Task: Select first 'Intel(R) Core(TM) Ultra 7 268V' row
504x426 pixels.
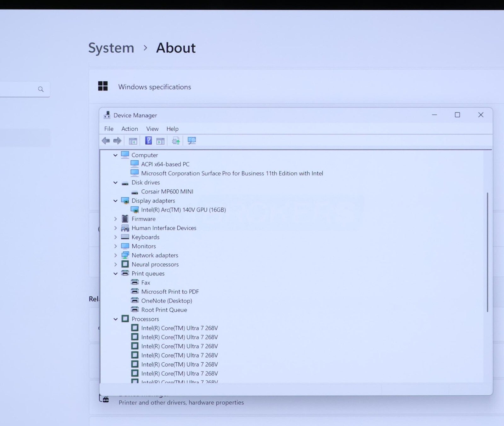Action: click(x=179, y=328)
